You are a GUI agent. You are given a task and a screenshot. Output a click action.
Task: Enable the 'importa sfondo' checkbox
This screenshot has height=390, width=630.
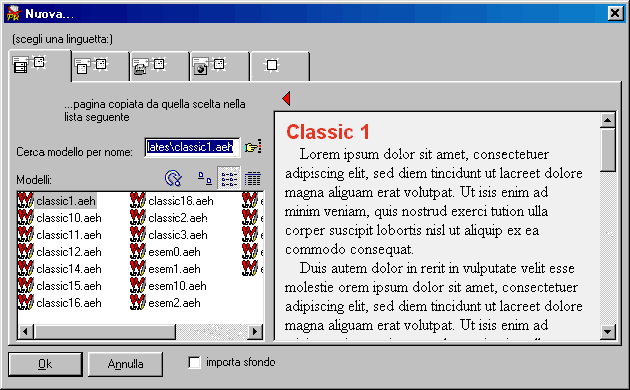194,362
